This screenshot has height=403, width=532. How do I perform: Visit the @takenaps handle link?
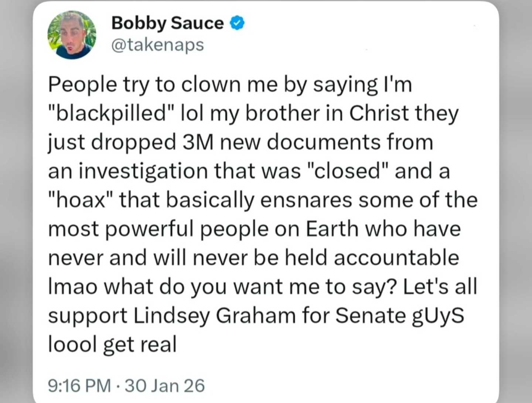click(x=157, y=45)
